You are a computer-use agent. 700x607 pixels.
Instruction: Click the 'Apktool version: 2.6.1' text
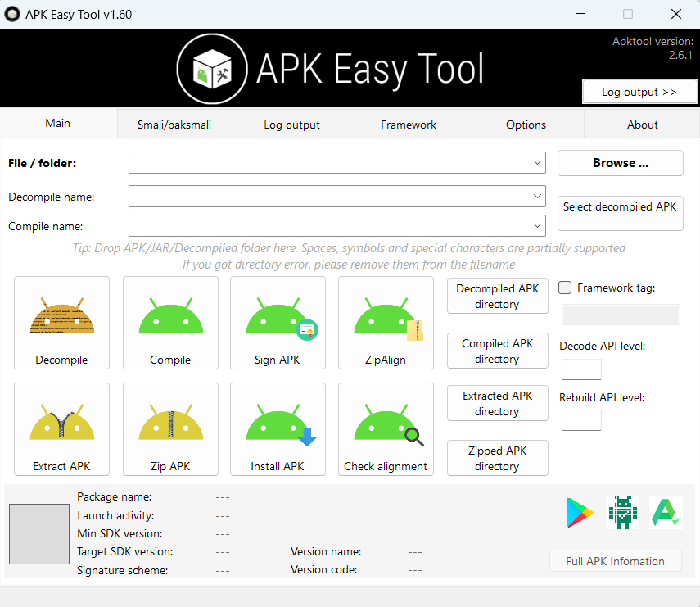click(x=653, y=48)
